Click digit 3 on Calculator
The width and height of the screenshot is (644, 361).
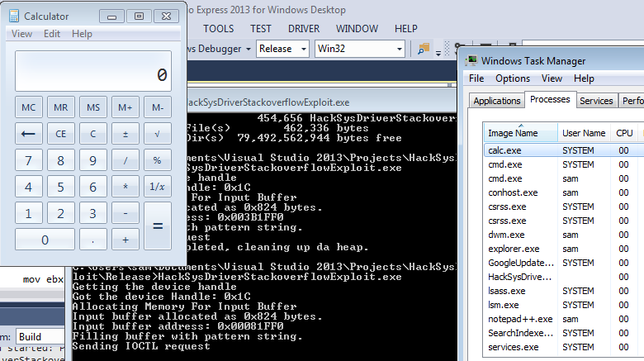click(92, 213)
